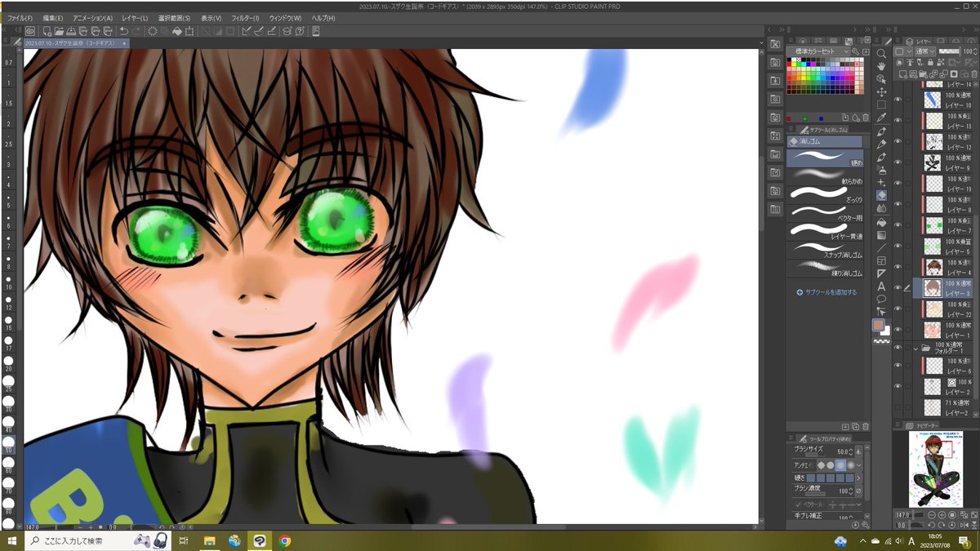The height and width of the screenshot is (551, 980).
Task: Click Navigator canvas preview thumbnail
Action: [x=936, y=469]
